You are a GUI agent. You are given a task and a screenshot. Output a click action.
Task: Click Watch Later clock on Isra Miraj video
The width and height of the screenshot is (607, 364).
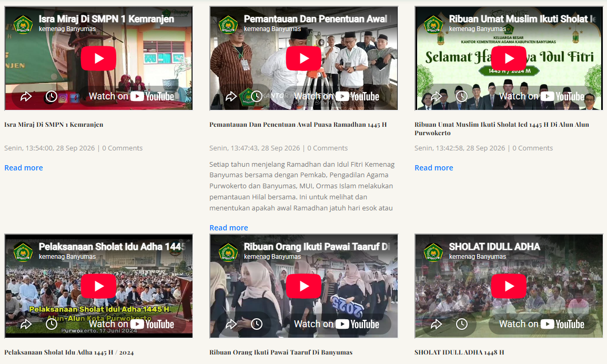tap(52, 96)
